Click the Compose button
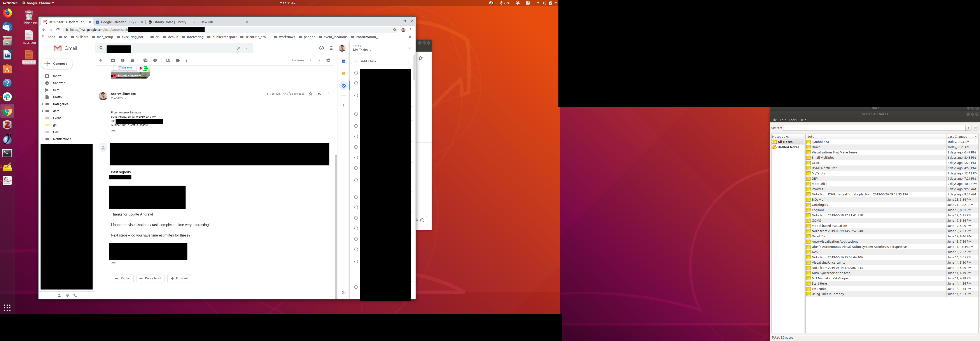This screenshot has width=980, height=341. pyautogui.click(x=57, y=64)
